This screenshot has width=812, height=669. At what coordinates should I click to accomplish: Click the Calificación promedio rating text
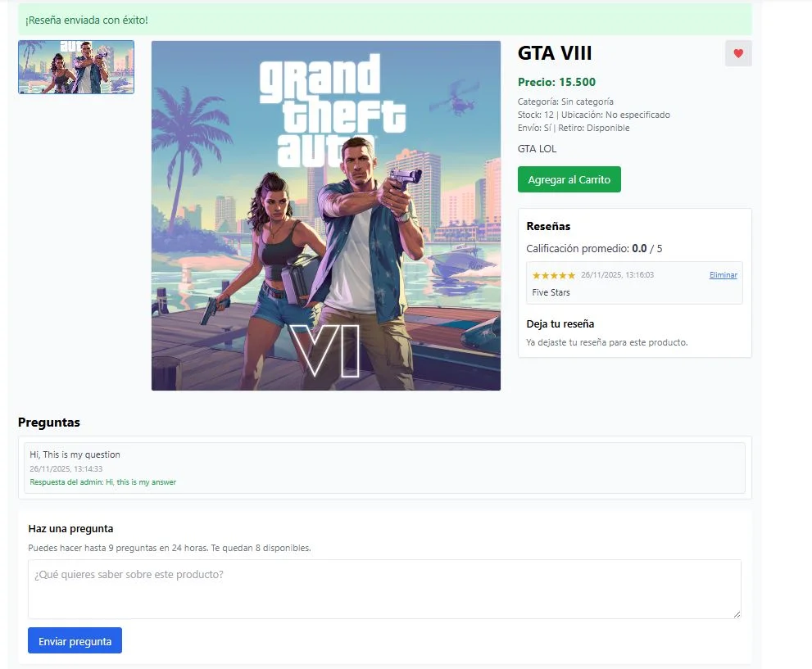coord(594,248)
